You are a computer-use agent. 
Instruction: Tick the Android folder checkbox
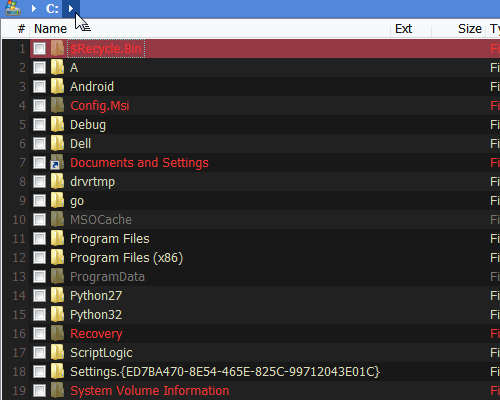39,87
